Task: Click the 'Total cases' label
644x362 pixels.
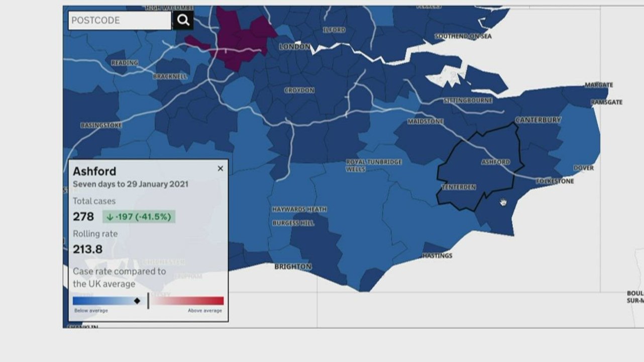Action: (94, 201)
